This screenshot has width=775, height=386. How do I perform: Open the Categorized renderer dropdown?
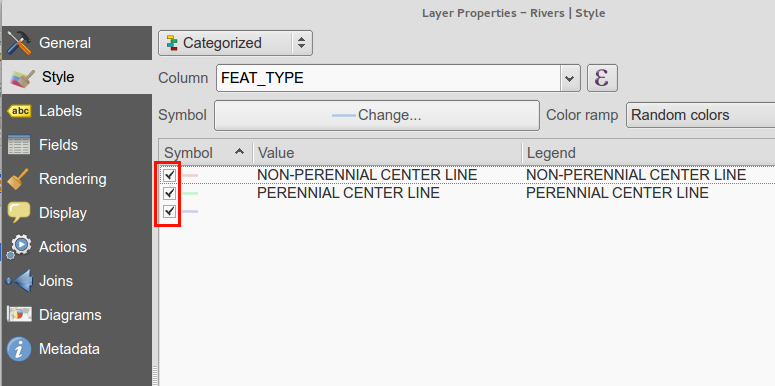(x=235, y=43)
